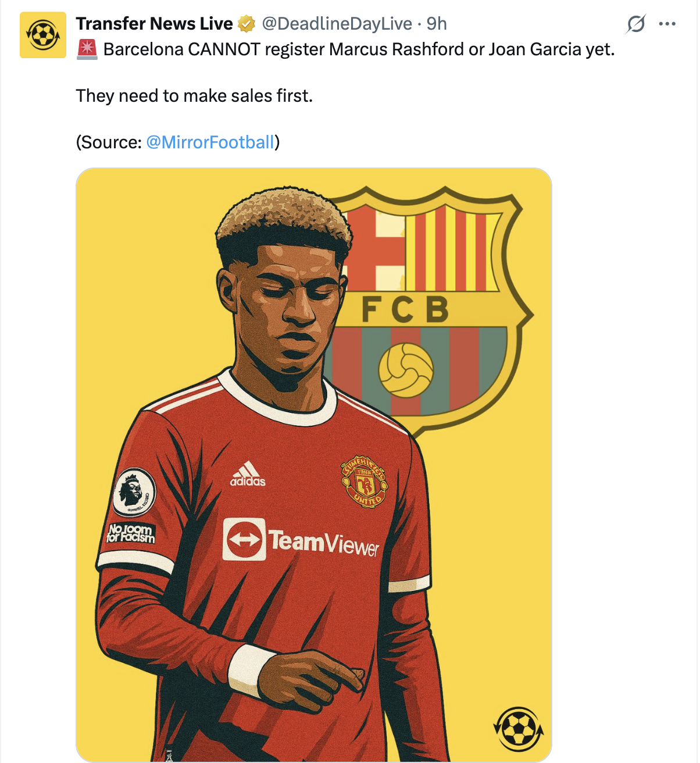700x763 pixels.
Task: Click the 'Barcelona CANNOT register' tweet text
Action: coord(359,49)
